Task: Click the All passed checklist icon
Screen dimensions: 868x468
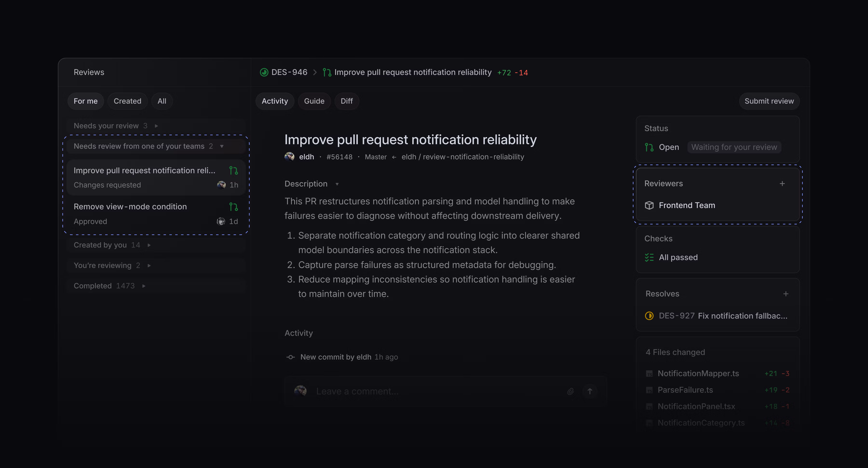Action: 649,257
